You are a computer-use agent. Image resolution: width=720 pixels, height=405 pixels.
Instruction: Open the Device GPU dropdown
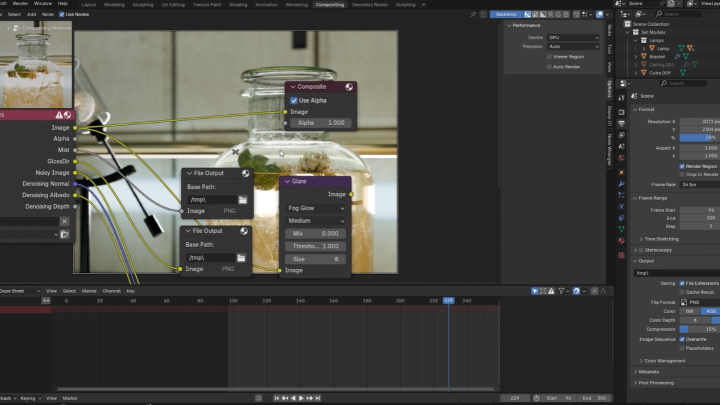(573, 38)
